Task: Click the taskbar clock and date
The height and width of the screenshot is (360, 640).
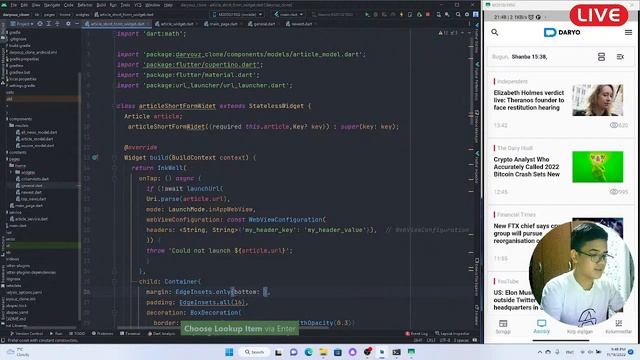Action: coord(617,352)
